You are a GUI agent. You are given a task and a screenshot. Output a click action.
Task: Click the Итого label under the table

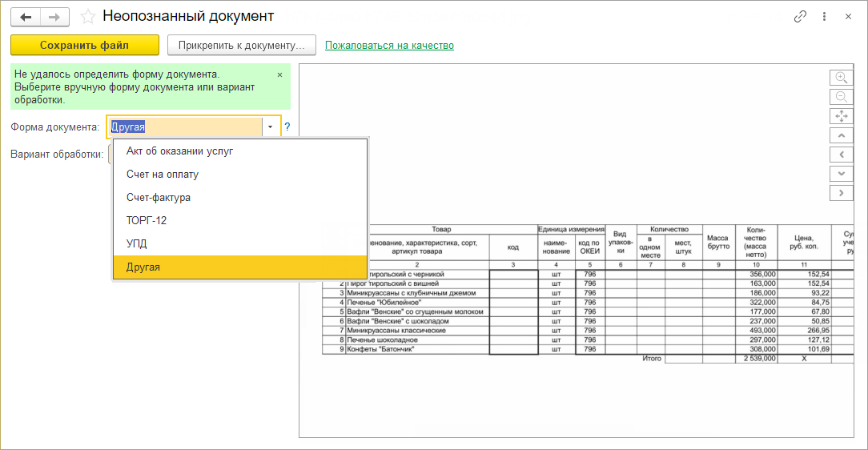[x=652, y=359]
